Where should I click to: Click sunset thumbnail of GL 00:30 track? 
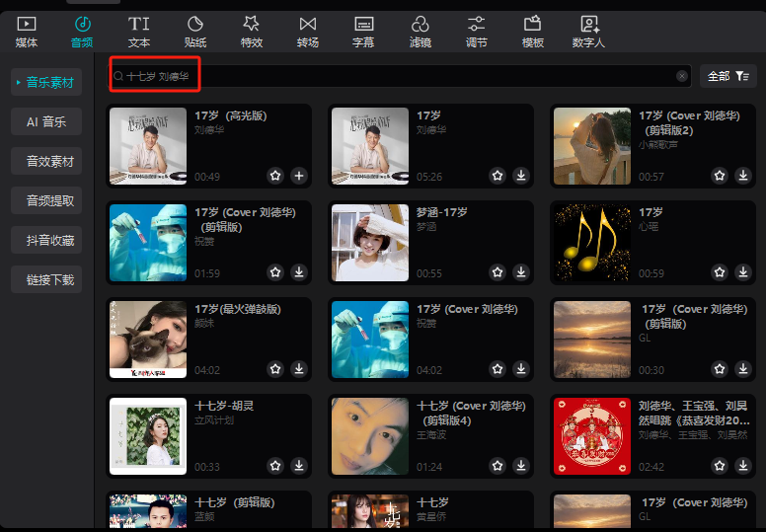592,340
